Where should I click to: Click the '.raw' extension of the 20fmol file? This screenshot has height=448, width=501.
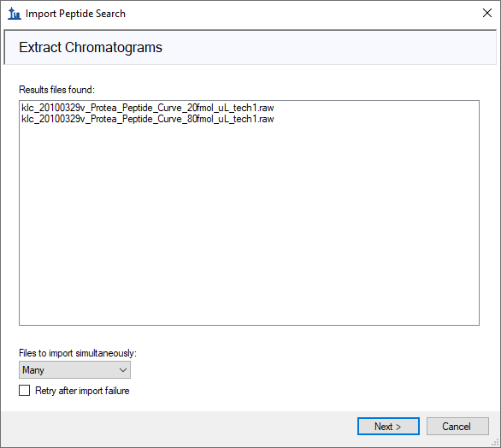pos(266,108)
